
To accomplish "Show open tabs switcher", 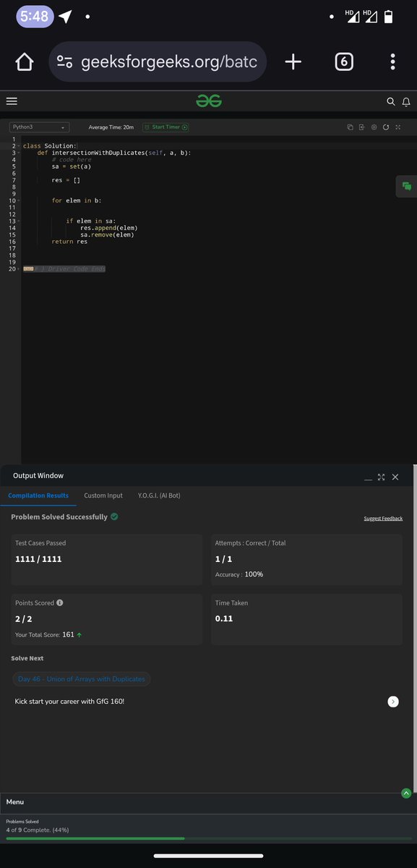I will [344, 62].
